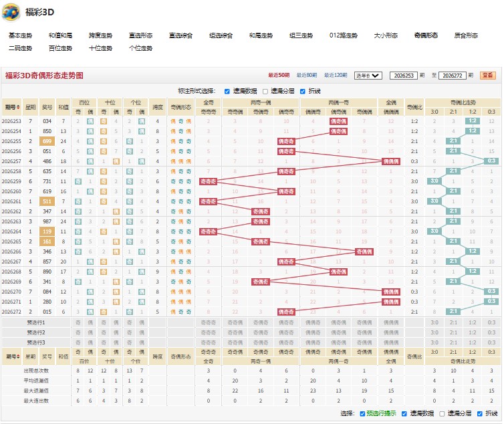Click the 最大遗漏值 row label
The width and height of the screenshot is (504, 424).
pos(36,391)
